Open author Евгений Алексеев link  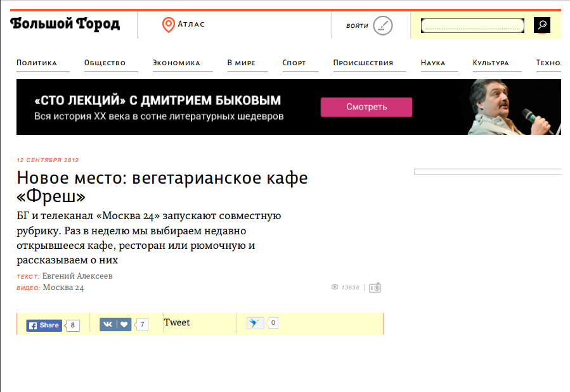point(77,276)
